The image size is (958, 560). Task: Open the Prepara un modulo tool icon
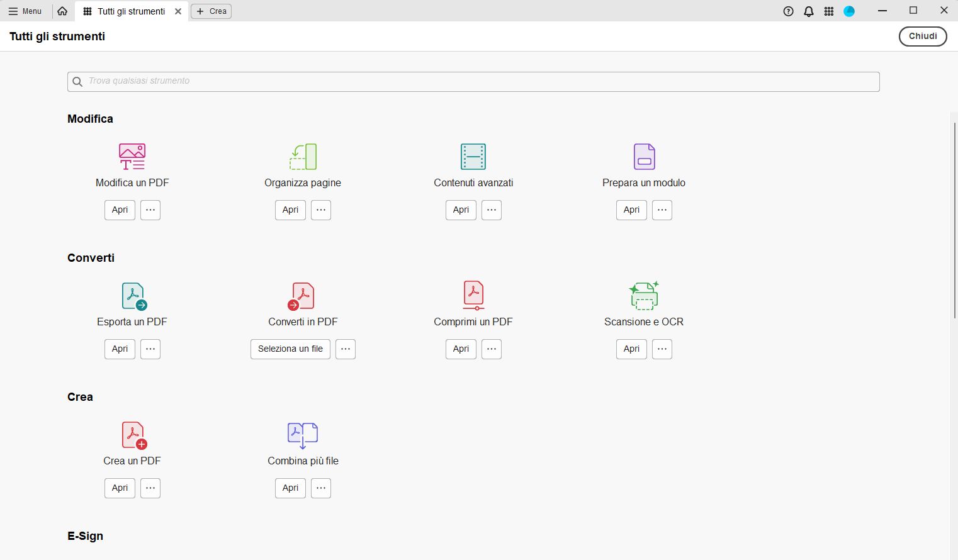[644, 156]
